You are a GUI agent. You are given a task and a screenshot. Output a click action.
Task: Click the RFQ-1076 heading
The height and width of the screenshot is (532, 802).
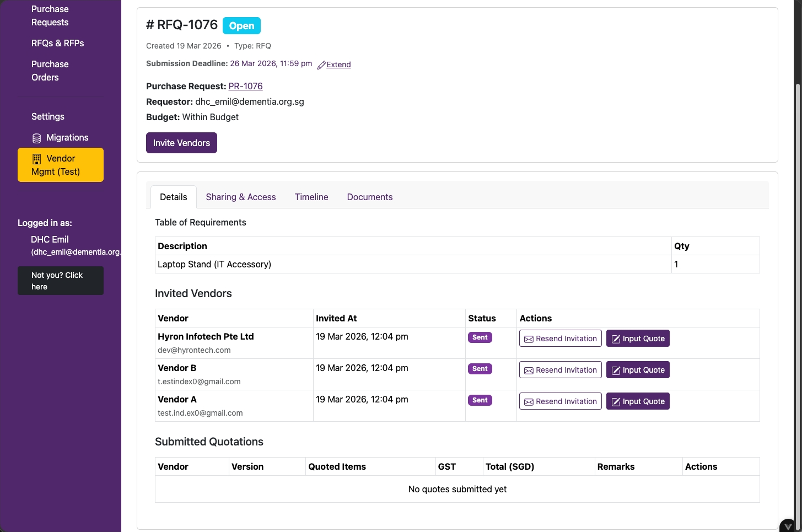click(x=182, y=25)
